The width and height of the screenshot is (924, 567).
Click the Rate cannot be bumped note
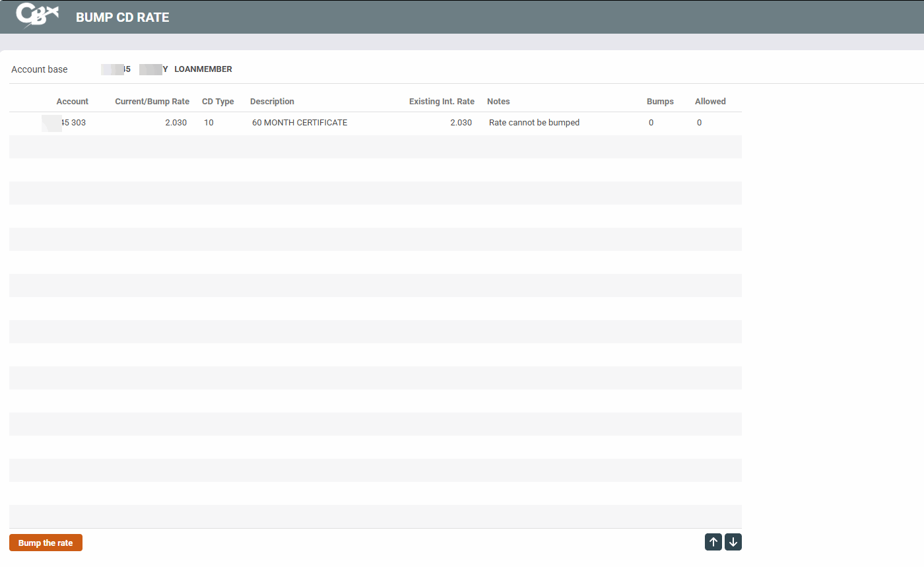click(x=534, y=123)
